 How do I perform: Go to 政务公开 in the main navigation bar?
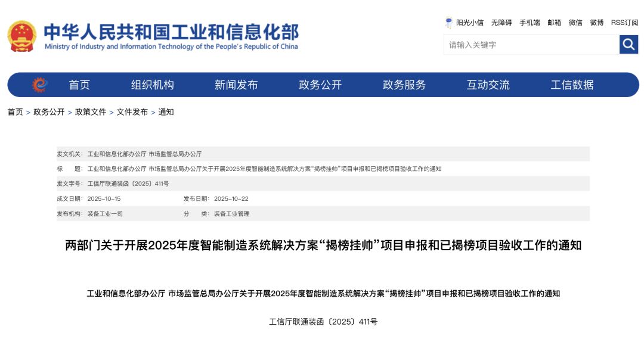(320, 85)
